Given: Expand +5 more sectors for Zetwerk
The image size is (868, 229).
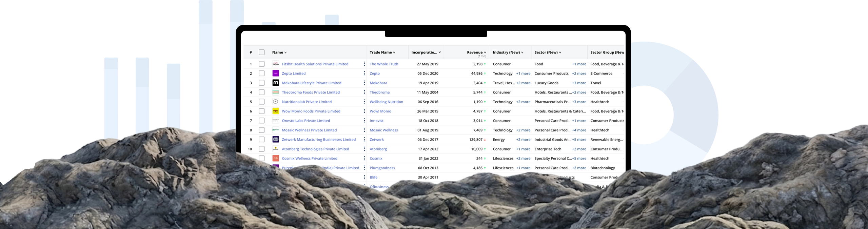Looking at the screenshot, I should point(579,139).
